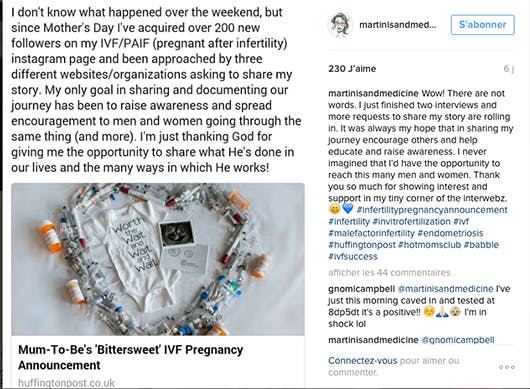Screen dimensions: 530x389
Task: Open gnomicampbell commenter profile
Action: [x=361, y=289]
